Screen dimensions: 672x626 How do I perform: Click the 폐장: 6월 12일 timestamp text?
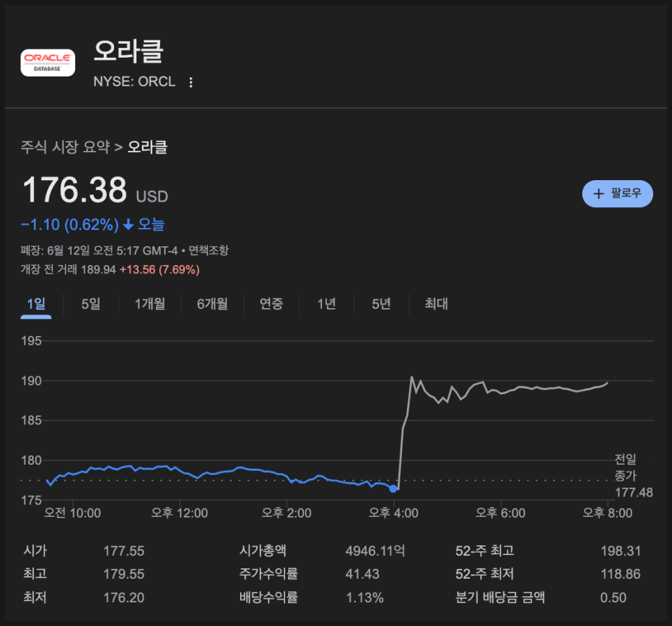(x=99, y=250)
